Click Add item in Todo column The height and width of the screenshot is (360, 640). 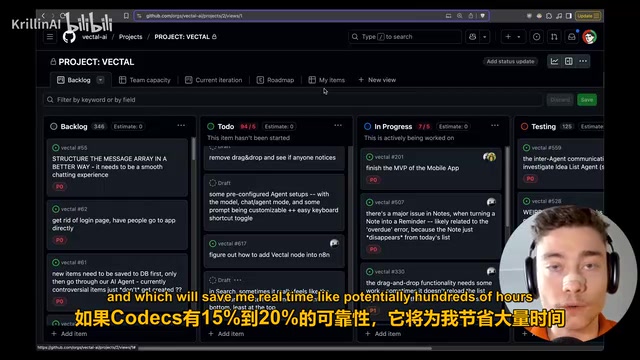pos(226,333)
